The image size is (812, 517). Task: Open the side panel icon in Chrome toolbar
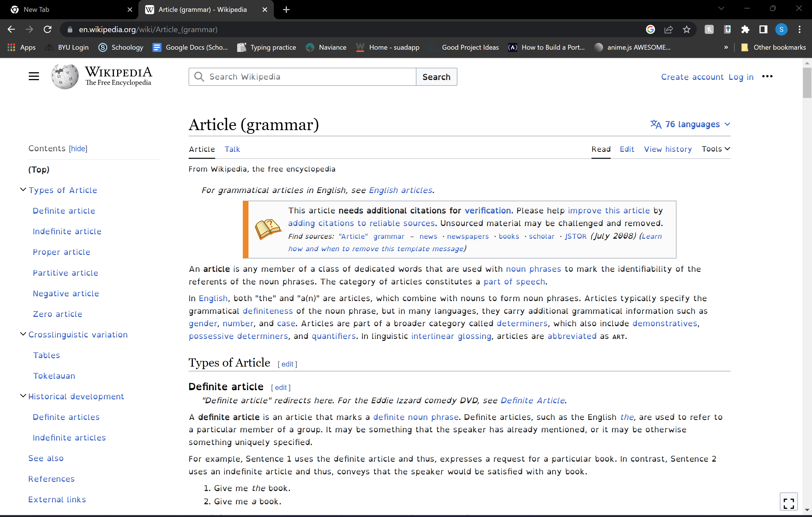pos(763,29)
